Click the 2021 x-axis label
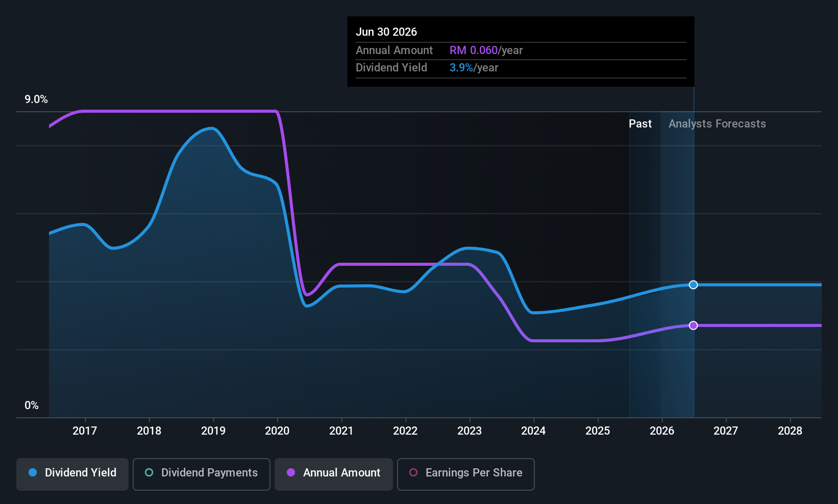The height and width of the screenshot is (504, 838). (x=341, y=431)
